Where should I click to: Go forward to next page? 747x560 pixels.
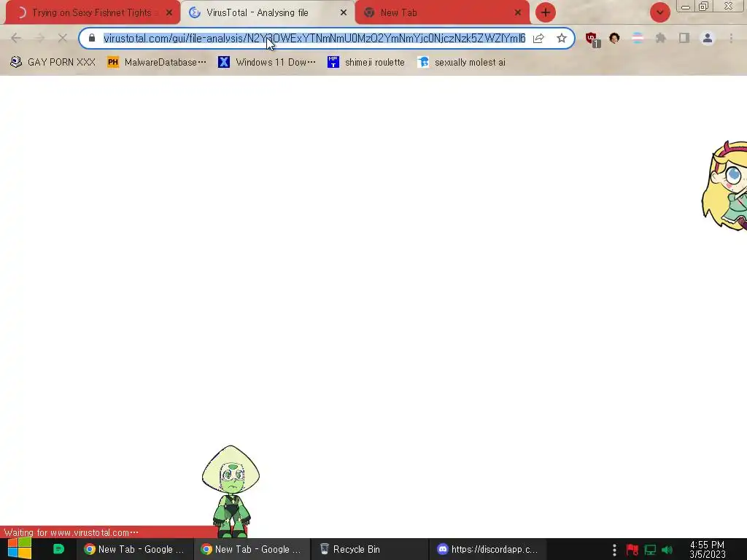(39, 38)
